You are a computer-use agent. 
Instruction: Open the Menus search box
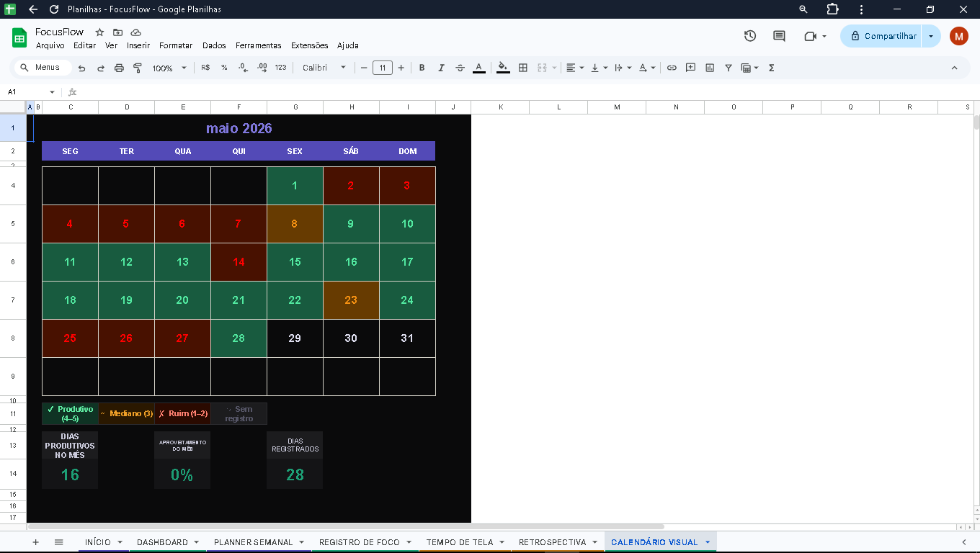point(43,68)
